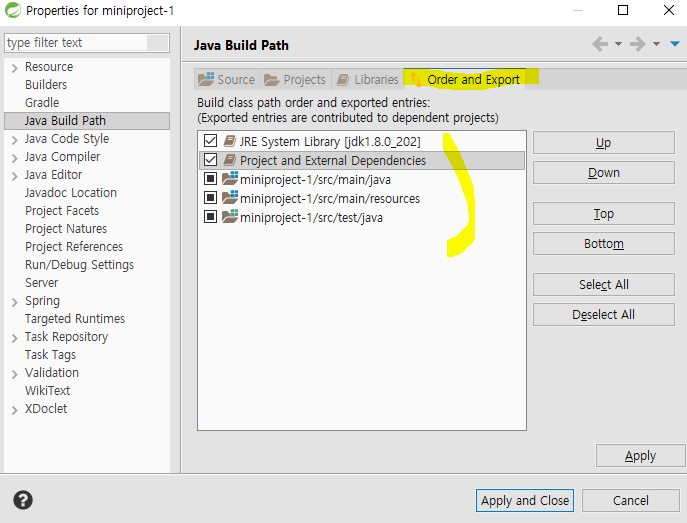The height and width of the screenshot is (523, 687).
Task: Switch to the Source tab
Action: (227, 79)
